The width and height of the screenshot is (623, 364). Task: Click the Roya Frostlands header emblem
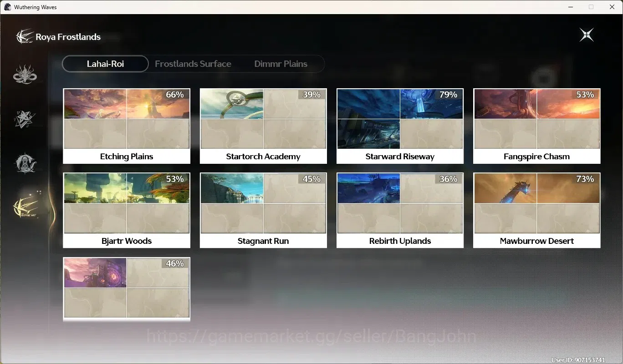coord(25,36)
